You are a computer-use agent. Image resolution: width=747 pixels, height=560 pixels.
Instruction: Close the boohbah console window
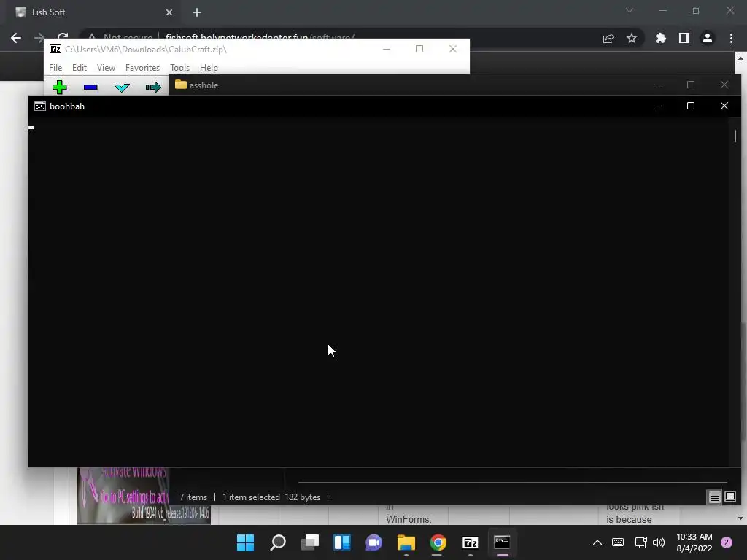(x=724, y=106)
